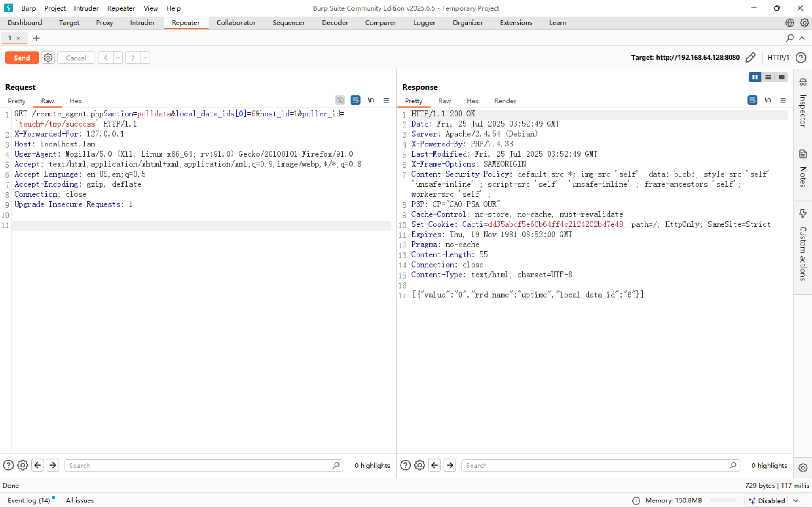Open response editor options hamburger menu
The width and height of the screenshot is (812, 508).
(x=783, y=100)
